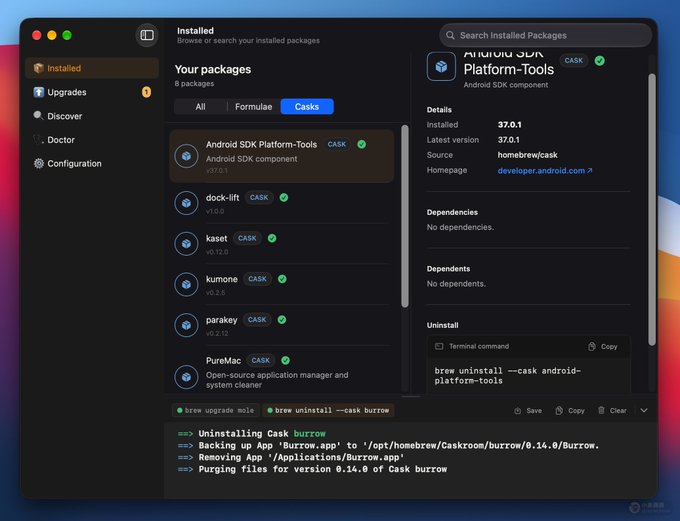Click the kumone cube icon
This screenshot has height=521, width=680.
186,285
